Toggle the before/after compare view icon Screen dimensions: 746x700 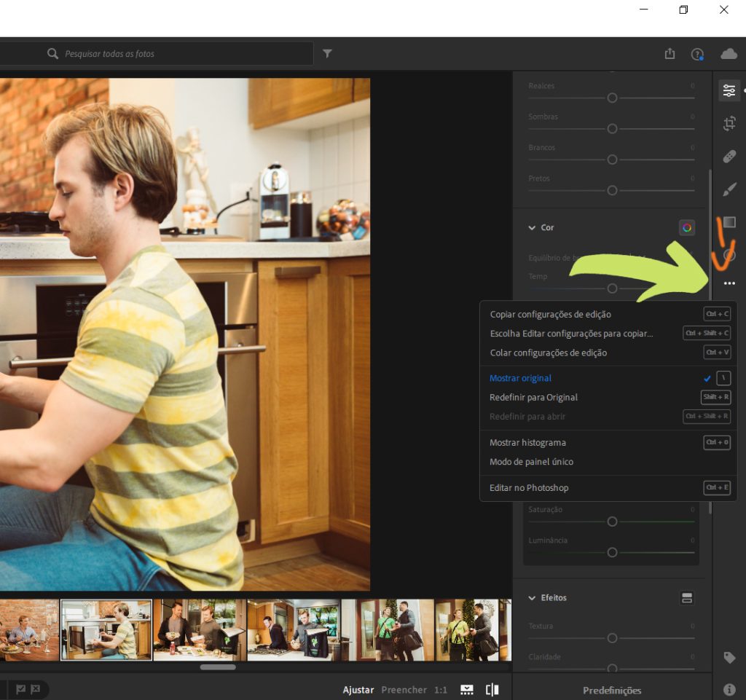tap(492, 690)
